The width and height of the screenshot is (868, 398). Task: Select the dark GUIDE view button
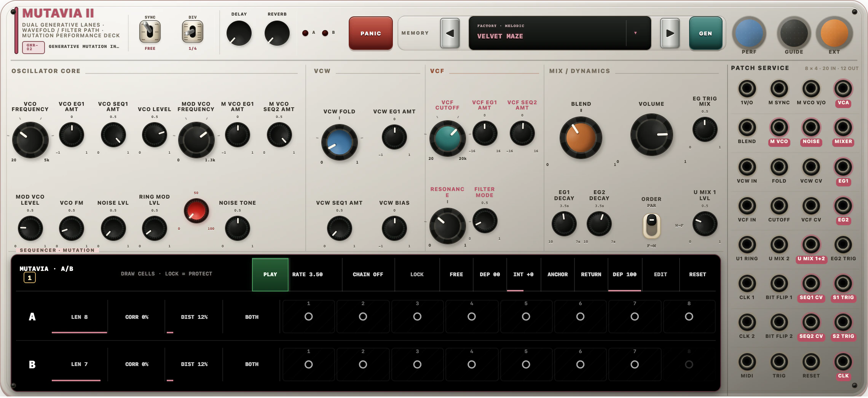[794, 33]
